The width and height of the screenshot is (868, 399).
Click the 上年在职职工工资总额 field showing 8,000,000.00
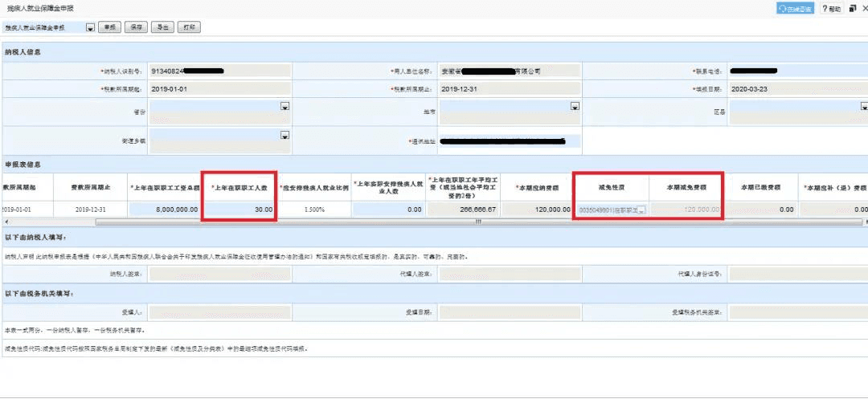[165, 209]
